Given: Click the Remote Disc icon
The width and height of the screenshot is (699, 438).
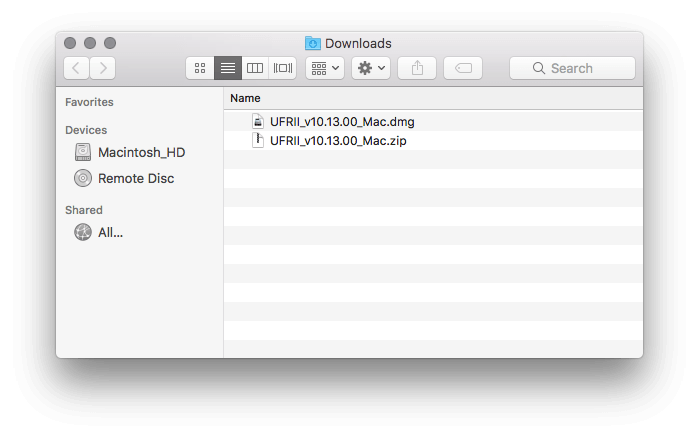Looking at the screenshot, I should click(x=83, y=178).
